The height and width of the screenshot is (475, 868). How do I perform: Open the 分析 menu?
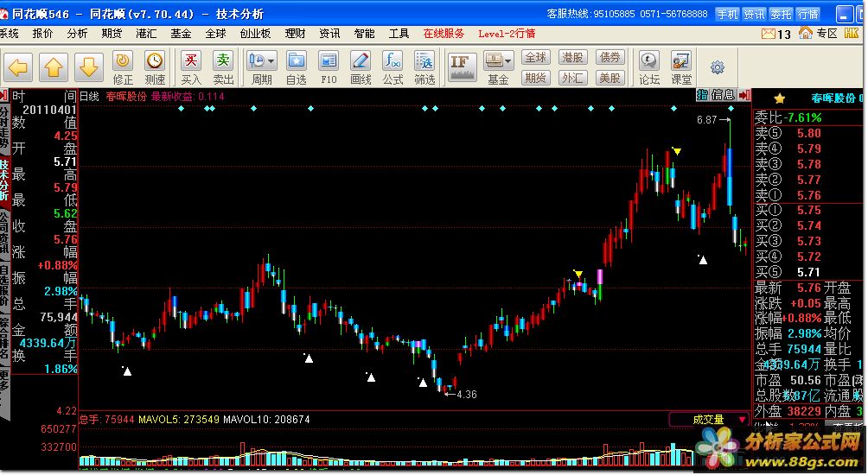click(77, 34)
